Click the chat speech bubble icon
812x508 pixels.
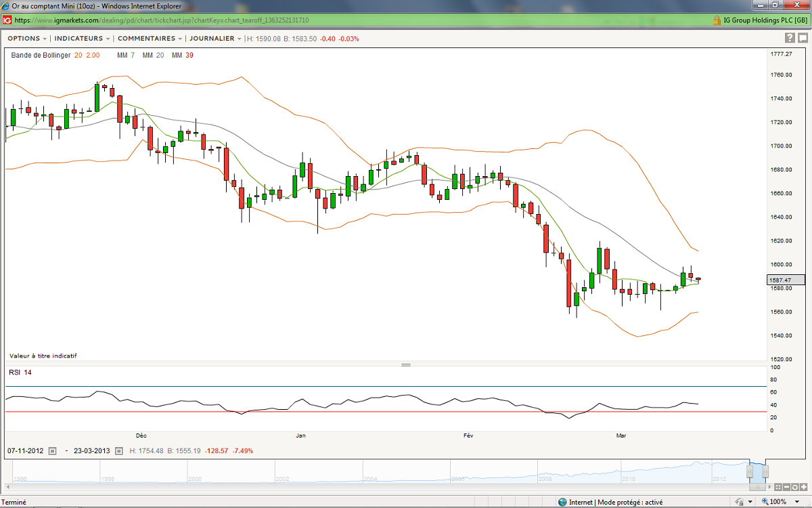click(802, 39)
